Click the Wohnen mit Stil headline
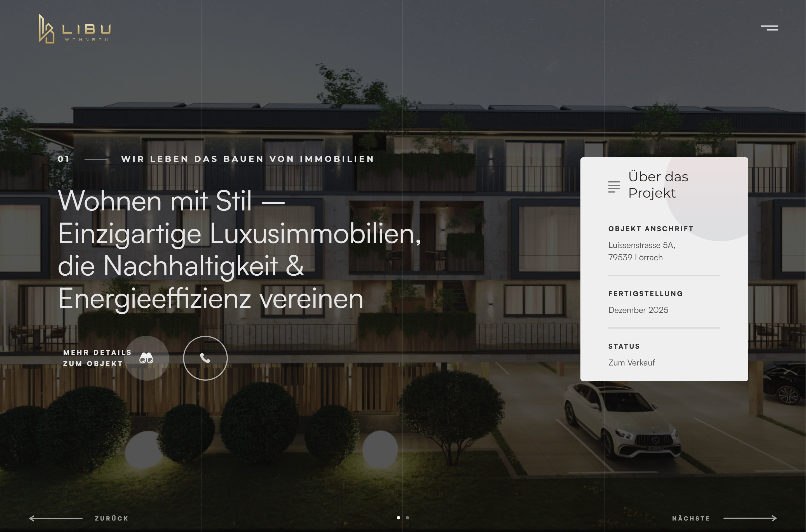806x532 pixels. [x=240, y=250]
